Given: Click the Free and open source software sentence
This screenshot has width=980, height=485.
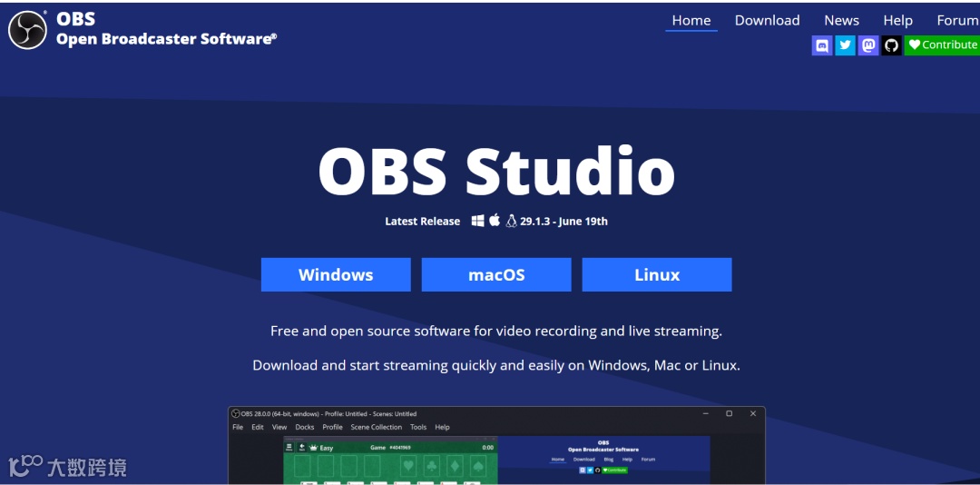Looking at the screenshot, I should click(496, 331).
